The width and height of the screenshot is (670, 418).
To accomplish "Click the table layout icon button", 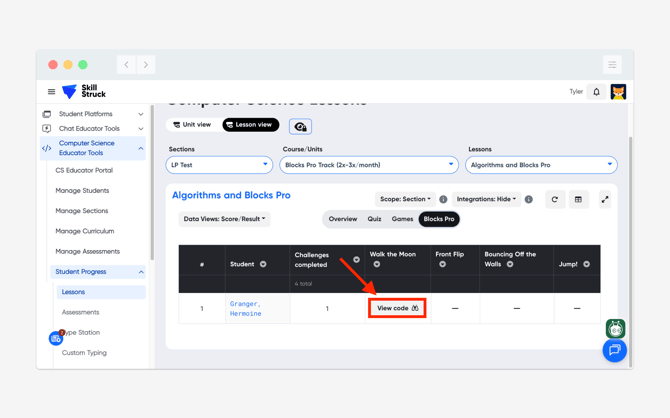I will 578,199.
